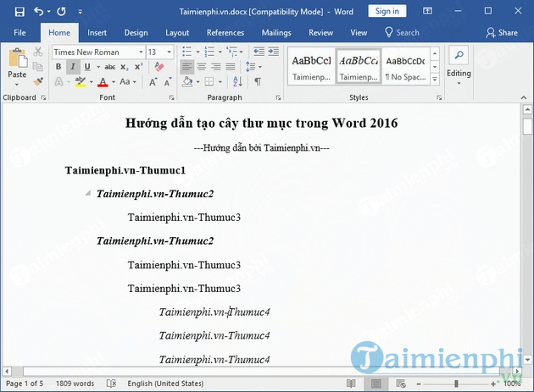Viewport: 534px width, 392px height.
Task: Click the 1809 words count
Action: (x=75, y=384)
